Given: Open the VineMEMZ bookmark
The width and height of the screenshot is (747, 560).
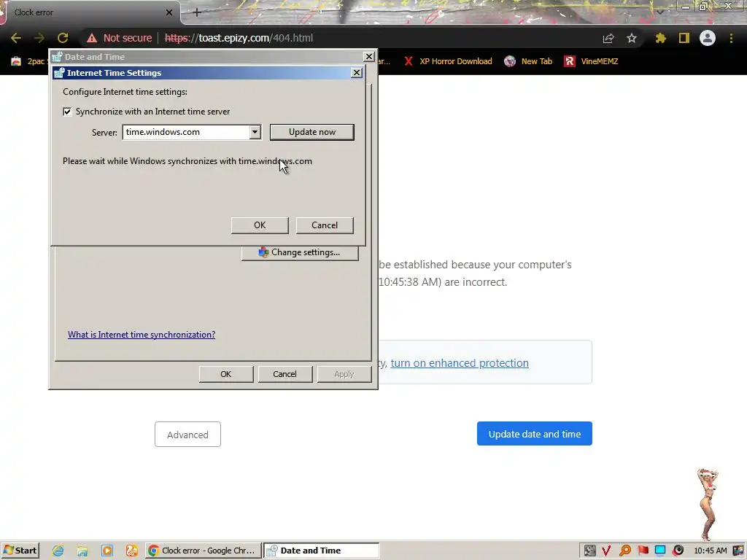Looking at the screenshot, I should click(591, 61).
